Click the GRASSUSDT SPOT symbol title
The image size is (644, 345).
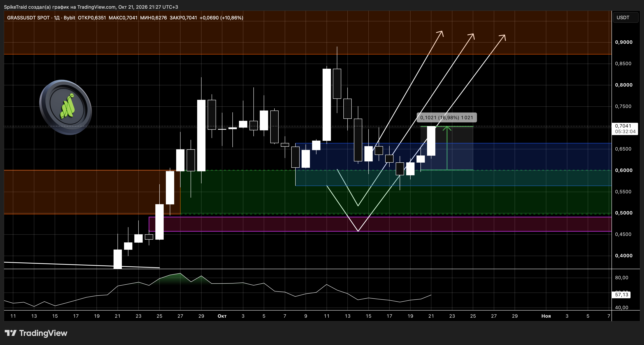[28, 18]
